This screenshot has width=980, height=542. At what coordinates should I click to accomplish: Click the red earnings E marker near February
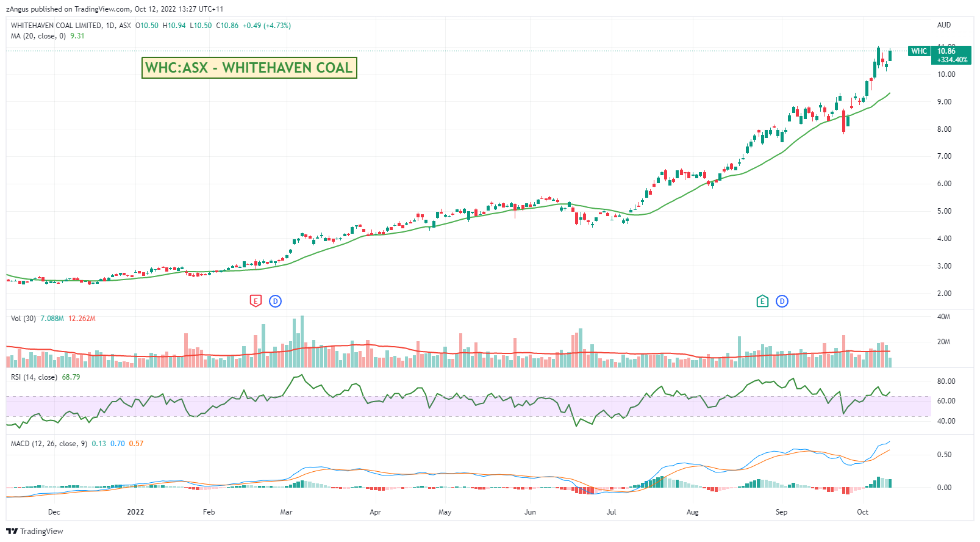pyautogui.click(x=256, y=301)
